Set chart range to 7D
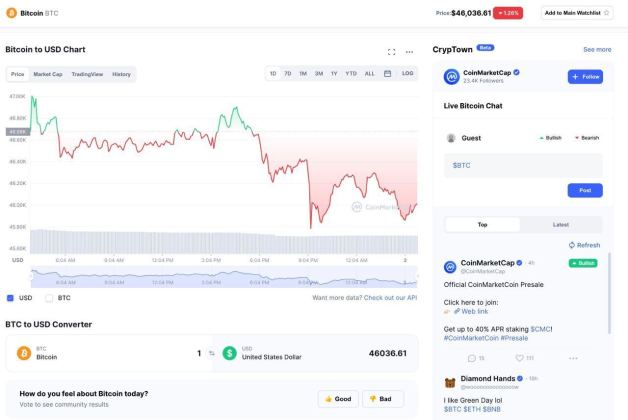The width and height of the screenshot is (628, 420). pyautogui.click(x=288, y=74)
